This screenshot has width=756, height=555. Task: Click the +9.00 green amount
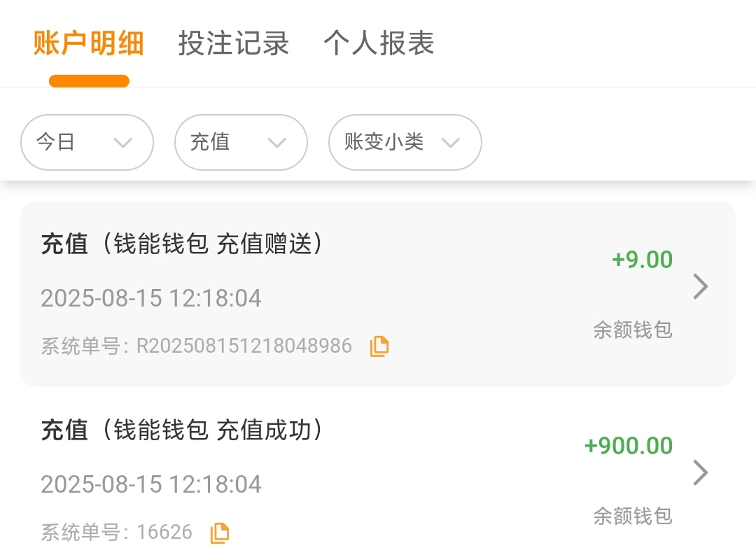pos(642,260)
